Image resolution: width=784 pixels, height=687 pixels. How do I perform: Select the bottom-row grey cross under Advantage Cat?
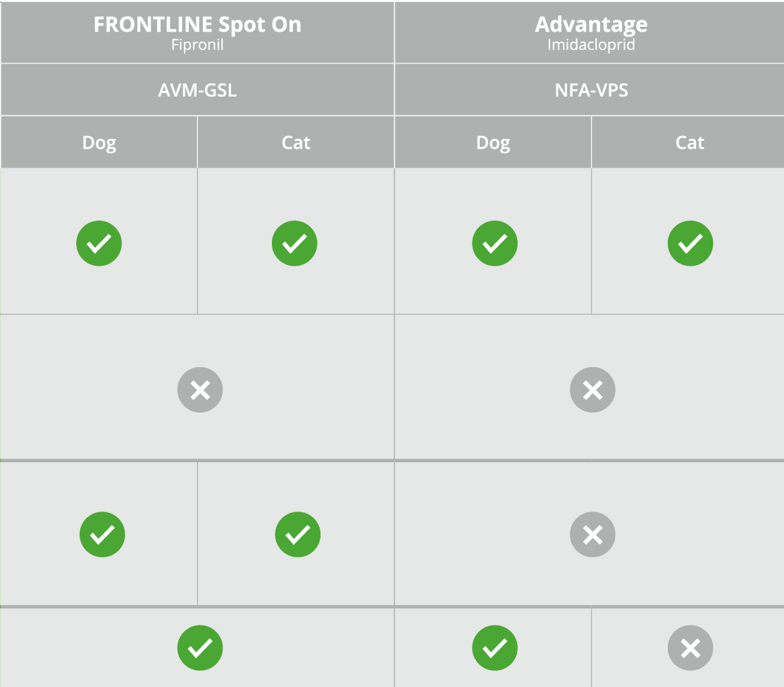pos(690,648)
